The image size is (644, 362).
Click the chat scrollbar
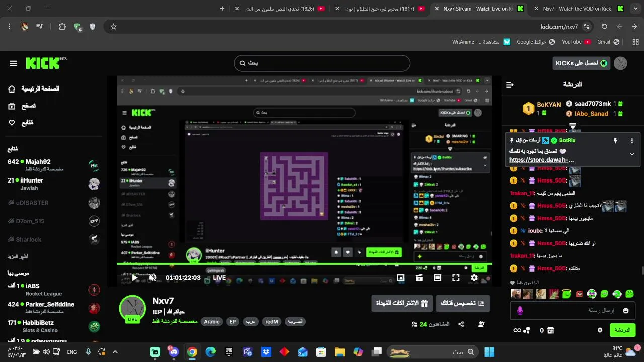(x=642, y=270)
